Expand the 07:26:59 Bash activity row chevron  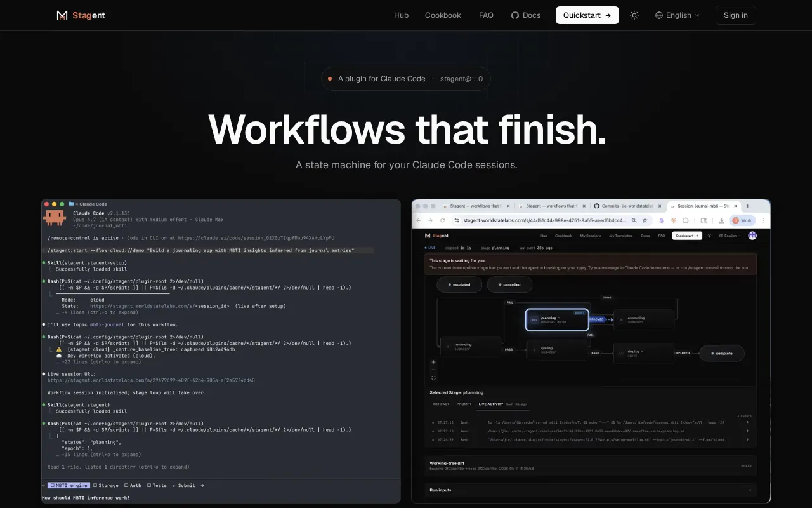pyautogui.click(x=747, y=439)
